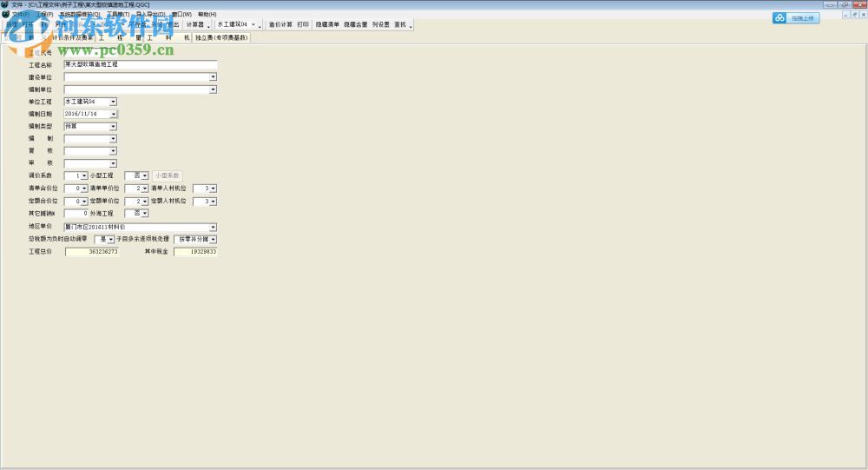Click the disabled 小型系数 button
Viewport: 868px width, 470px height.
(x=167, y=175)
